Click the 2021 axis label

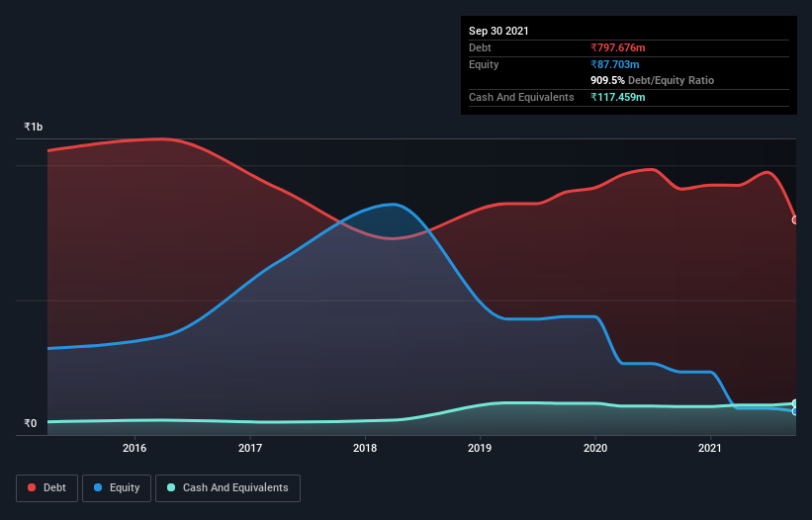pos(710,448)
